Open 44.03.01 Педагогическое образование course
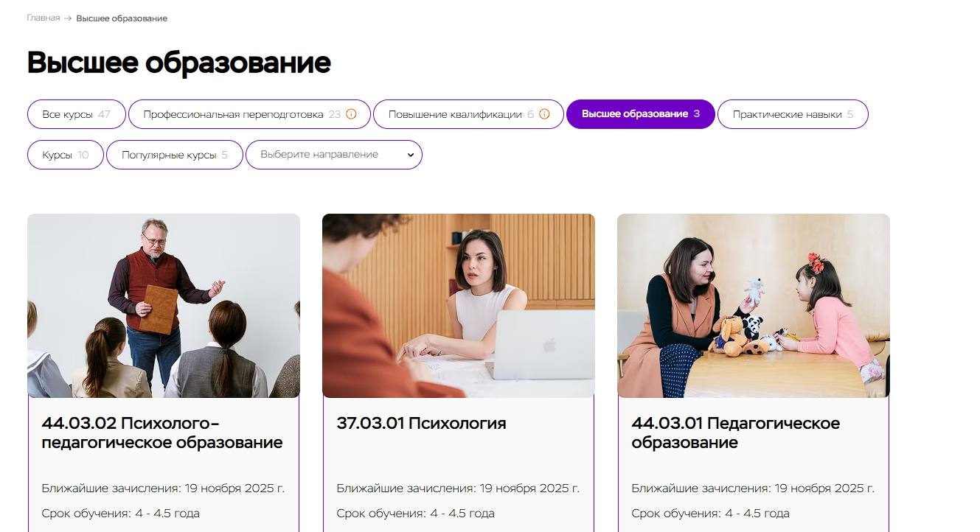 (736, 433)
